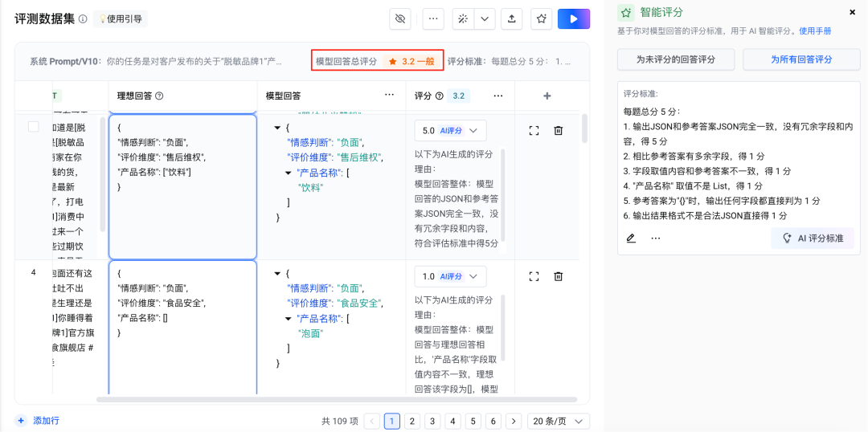Open the 20 条/页 page size dropdown
Screen dimensions: 868x432
559,422
